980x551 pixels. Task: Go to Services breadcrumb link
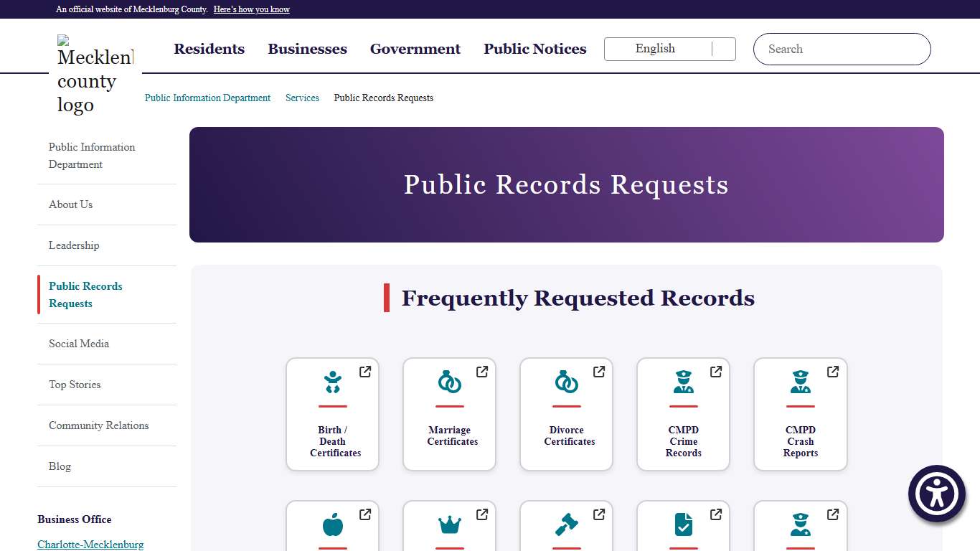302,98
